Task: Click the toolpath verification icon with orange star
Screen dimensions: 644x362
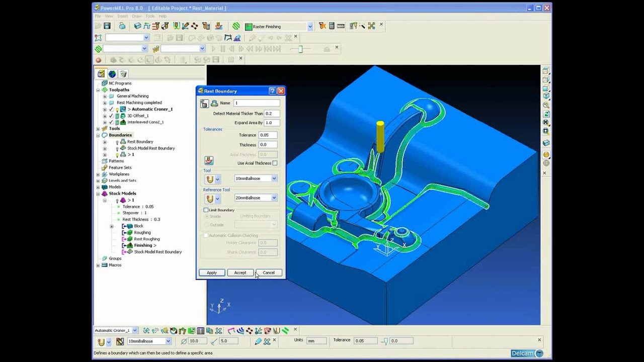Action: coord(323,26)
